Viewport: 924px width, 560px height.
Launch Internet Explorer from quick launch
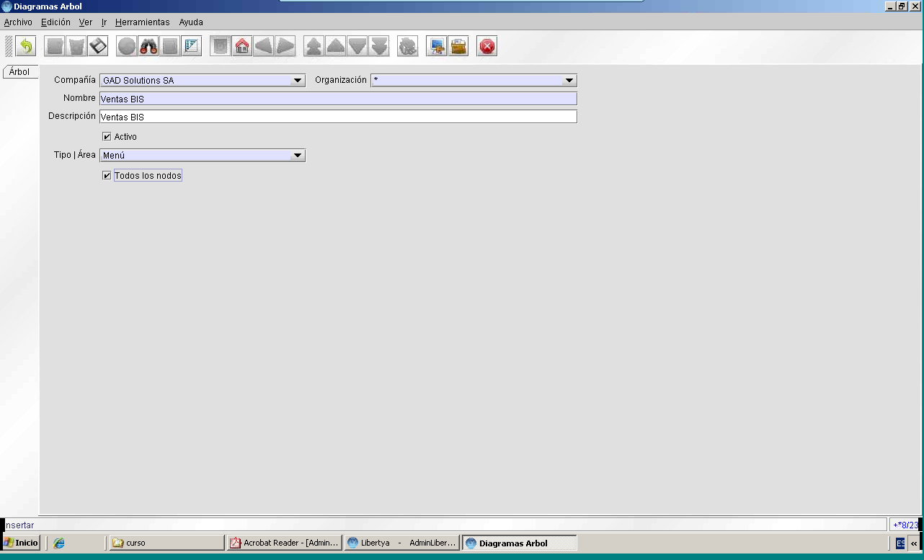click(x=59, y=543)
